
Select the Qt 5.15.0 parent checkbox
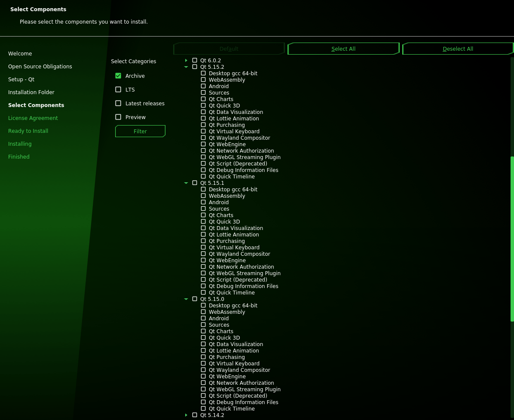(x=195, y=299)
